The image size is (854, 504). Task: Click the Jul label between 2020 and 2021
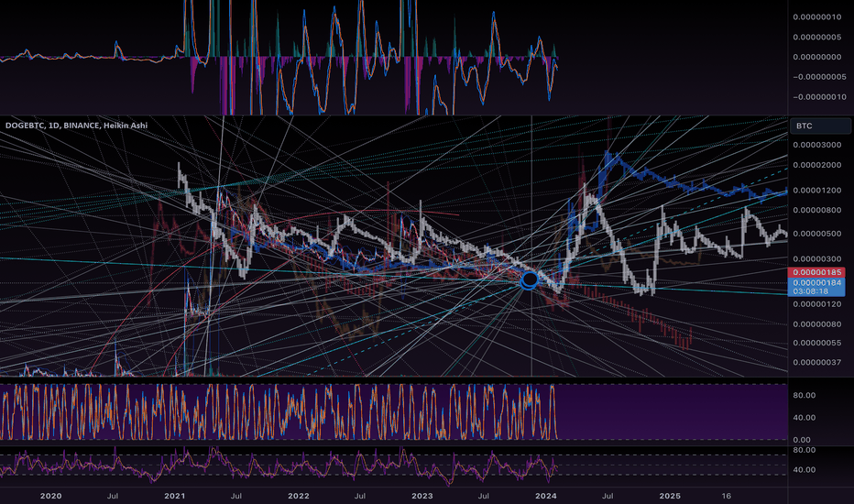[x=113, y=496]
